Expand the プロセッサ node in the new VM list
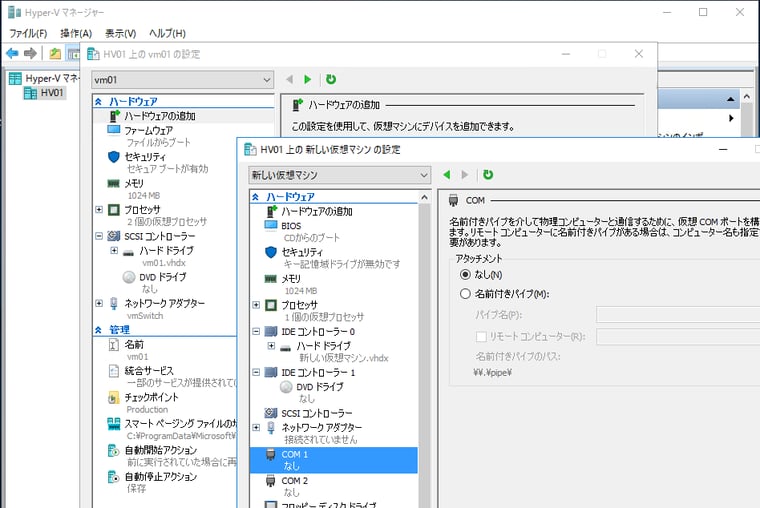This screenshot has width=760, height=508. click(x=257, y=305)
